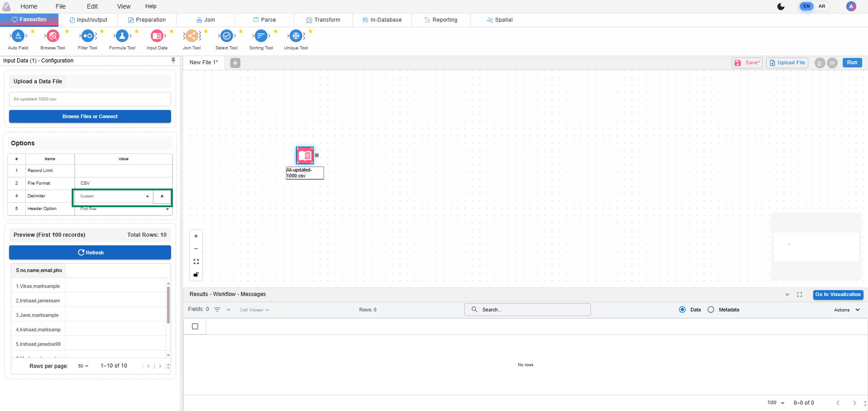Click the results Search field
The width and height of the screenshot is (868, 411).
[x=527, y=310]
